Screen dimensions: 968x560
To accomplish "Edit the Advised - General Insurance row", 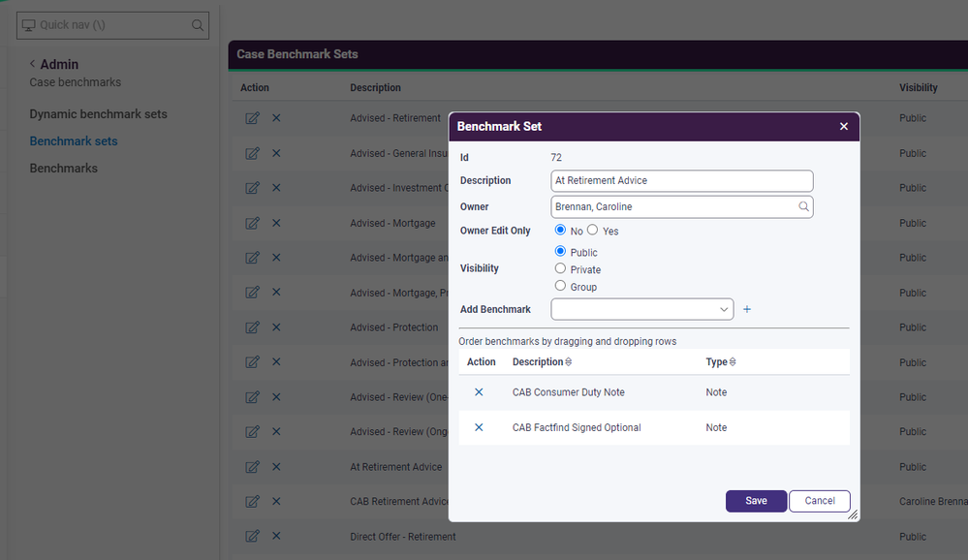I will click(x=252, y=153).
